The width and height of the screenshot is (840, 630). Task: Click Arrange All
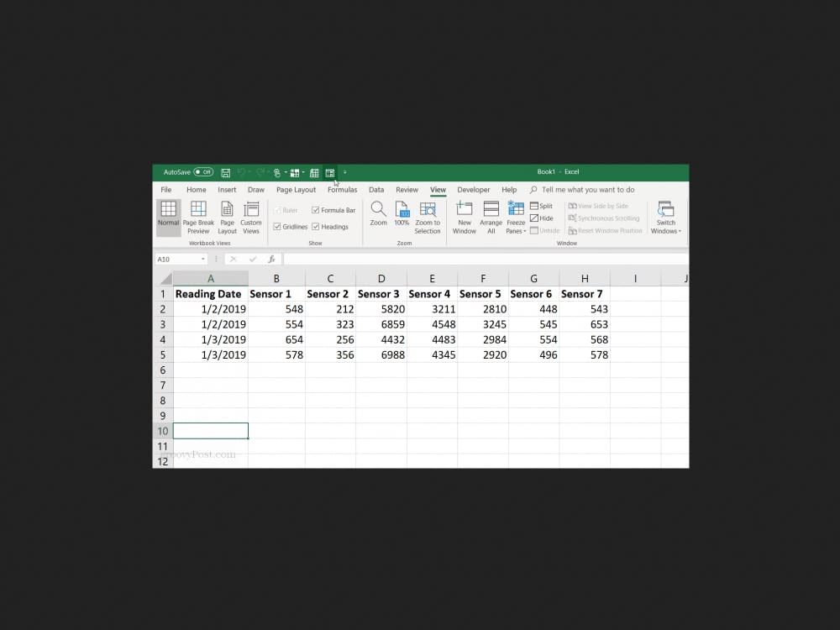point(491,217)
